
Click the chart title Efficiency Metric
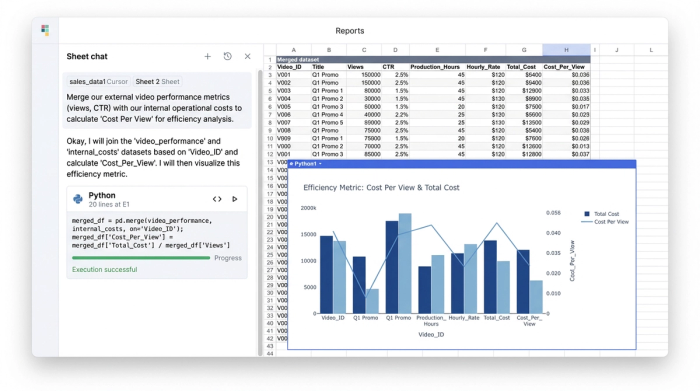(381, 188)
